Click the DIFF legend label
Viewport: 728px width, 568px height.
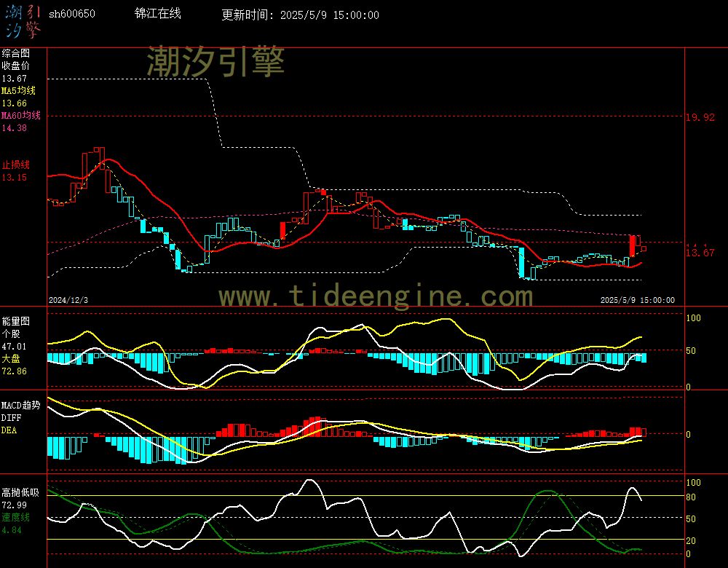click(x=11, y=417)
